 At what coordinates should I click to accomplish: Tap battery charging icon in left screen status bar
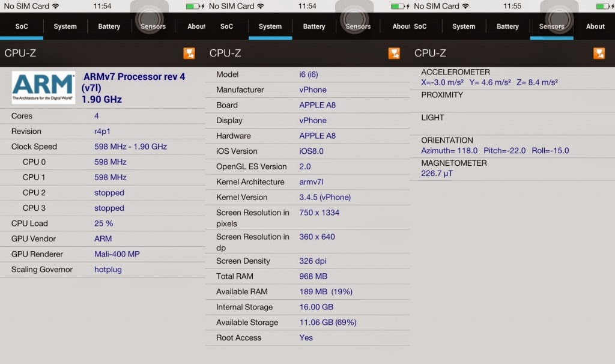195,6
